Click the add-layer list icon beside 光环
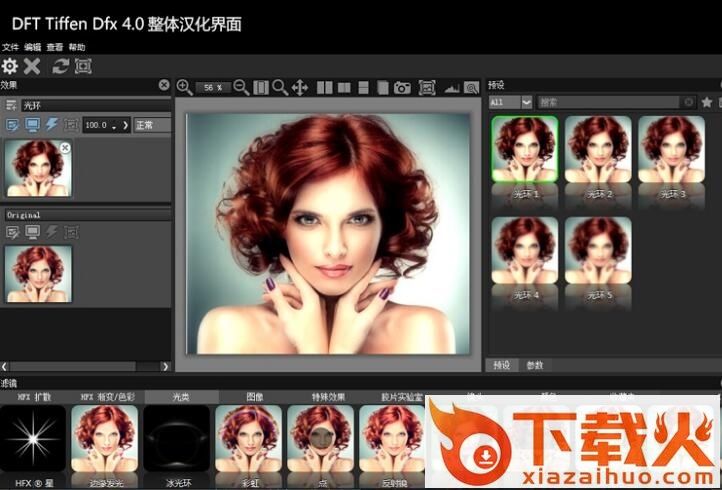This screenshot has width=722, height=490. click(11, 105)
